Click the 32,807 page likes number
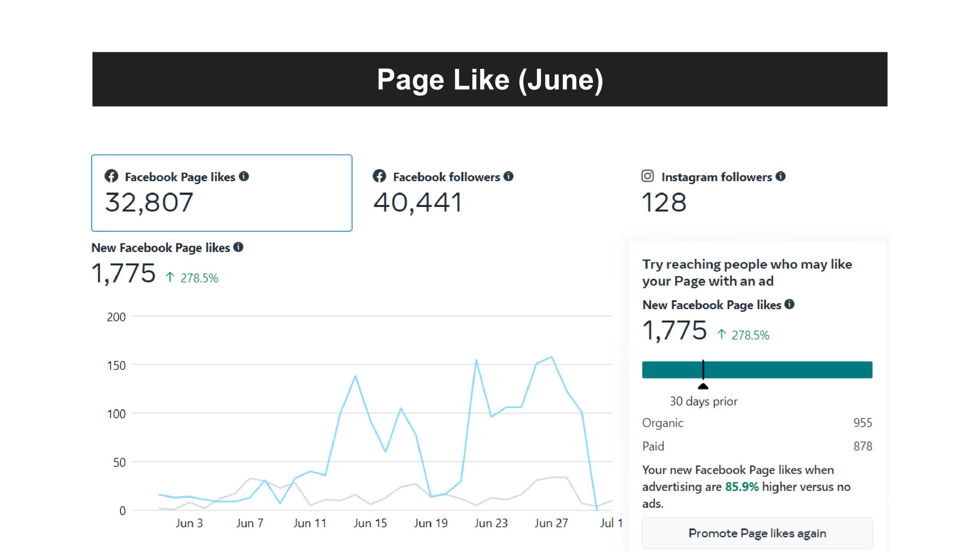Viewport: 980px width, 551px height. tap(149, 202)
